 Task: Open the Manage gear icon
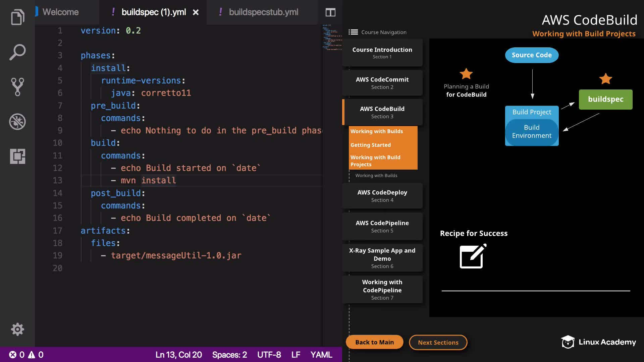(x=17, y=329)
